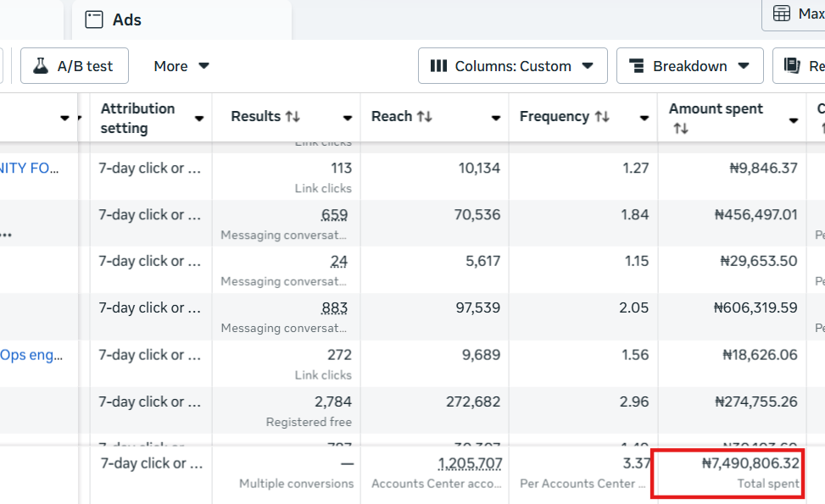Open the Breakdown dropdown

click(744, 66)
